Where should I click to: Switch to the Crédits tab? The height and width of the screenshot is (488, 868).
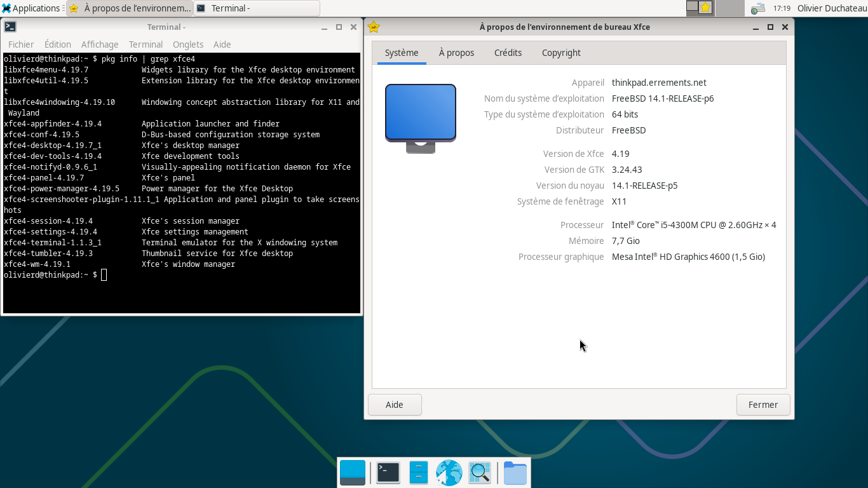click(x=508, y=53)
